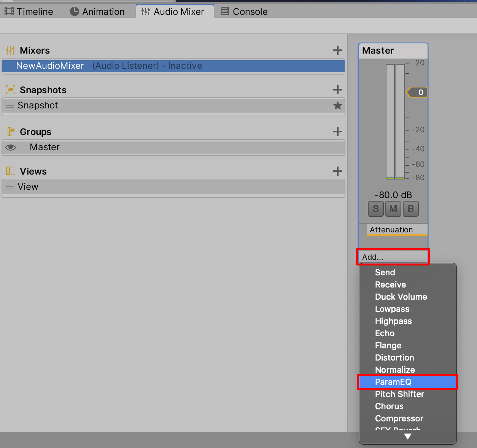The height and width of the screenshot is (448, 477).
Task: Add a new mixer with plus icon
Action: point(337,50)
